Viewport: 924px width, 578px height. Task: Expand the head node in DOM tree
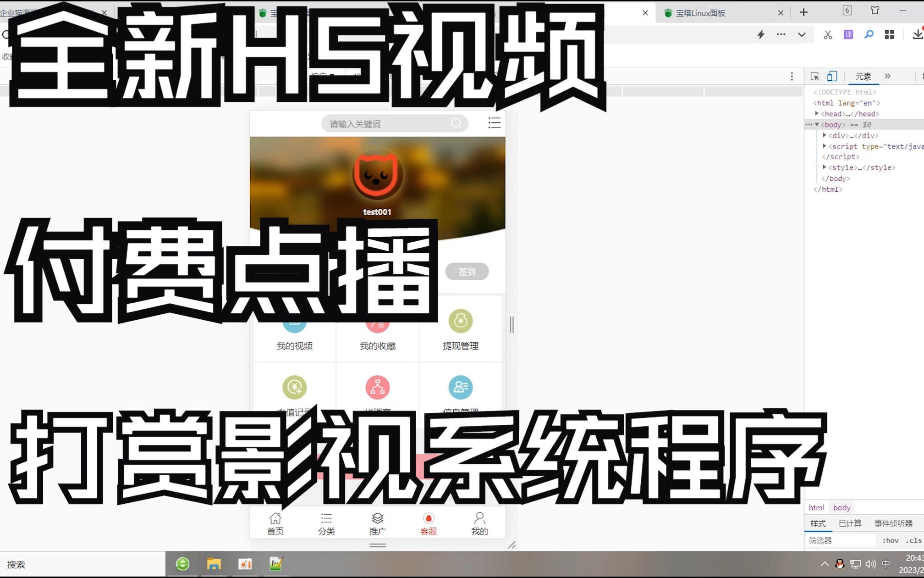tap(817, 113)
